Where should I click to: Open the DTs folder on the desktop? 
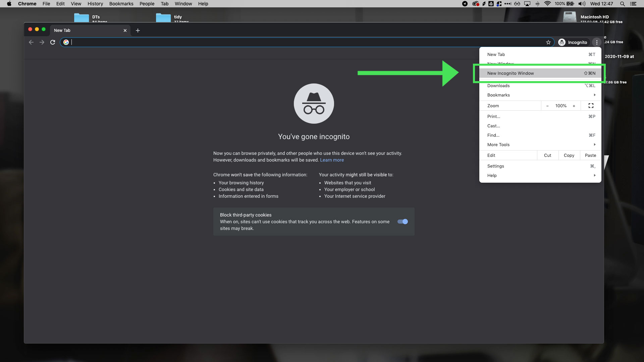(82, 18)
